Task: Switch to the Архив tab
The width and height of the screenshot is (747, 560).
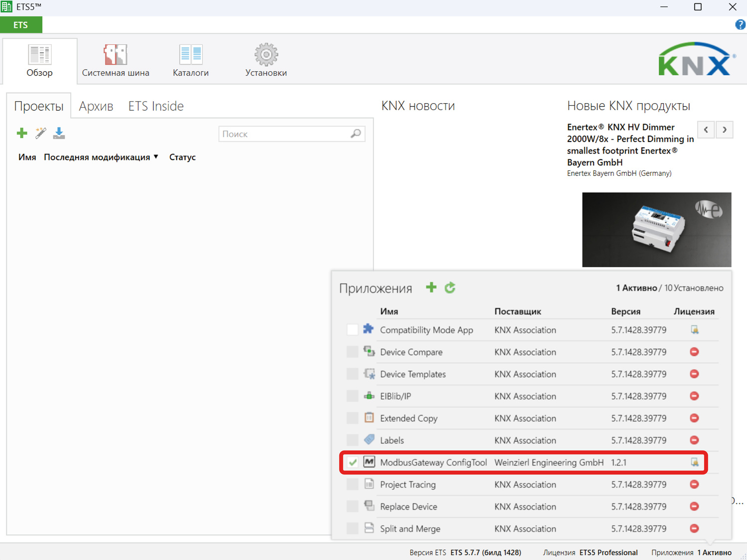Action: 96,106
